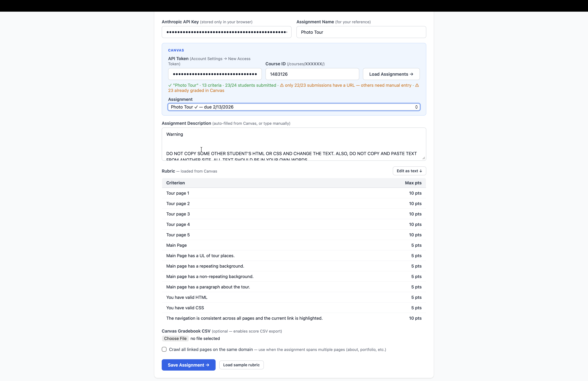588x381 pixels.
Task: Click 'non-repeating background' criterion text
Action: pos(210,276)
